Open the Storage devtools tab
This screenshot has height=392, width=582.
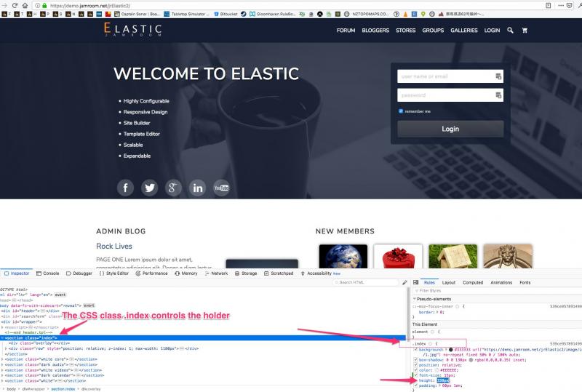click(246, 273)
